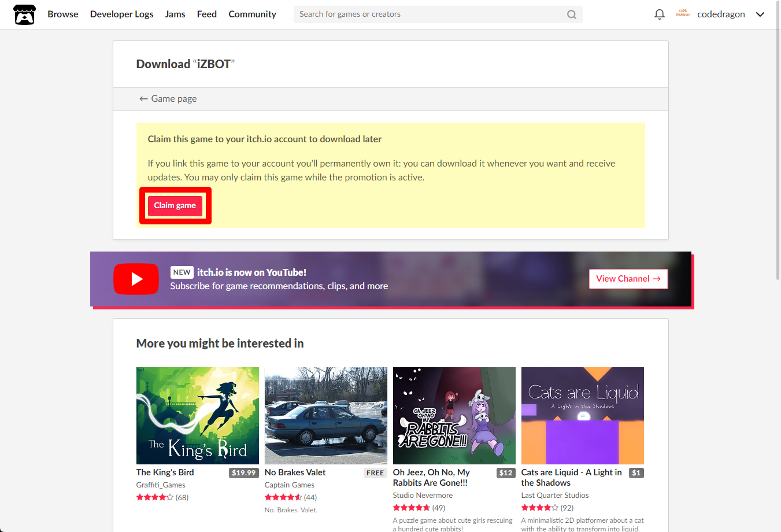Screen dimensions: 781x532
Task: Click the $12 price tag
Action: click(506, 473)
